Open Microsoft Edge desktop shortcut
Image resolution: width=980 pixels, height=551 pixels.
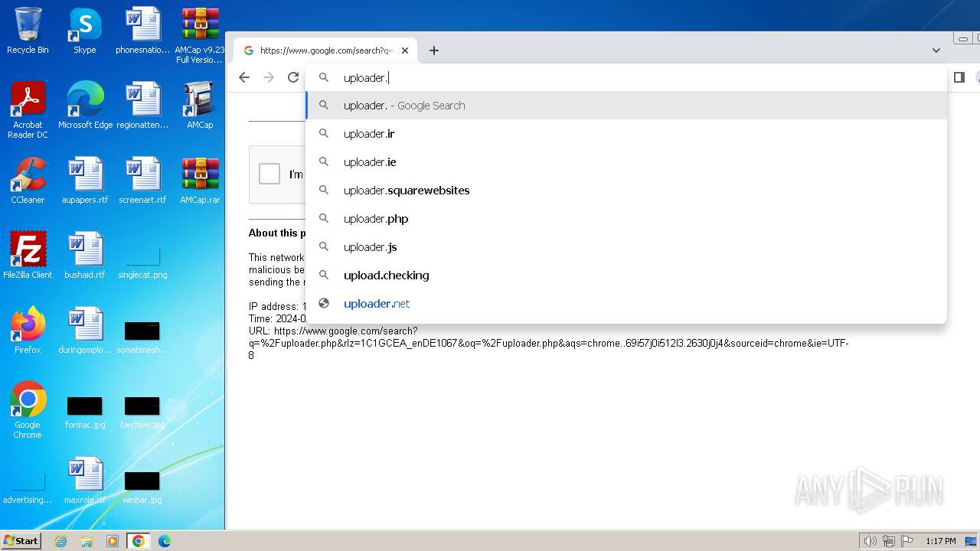click(85, 106)
